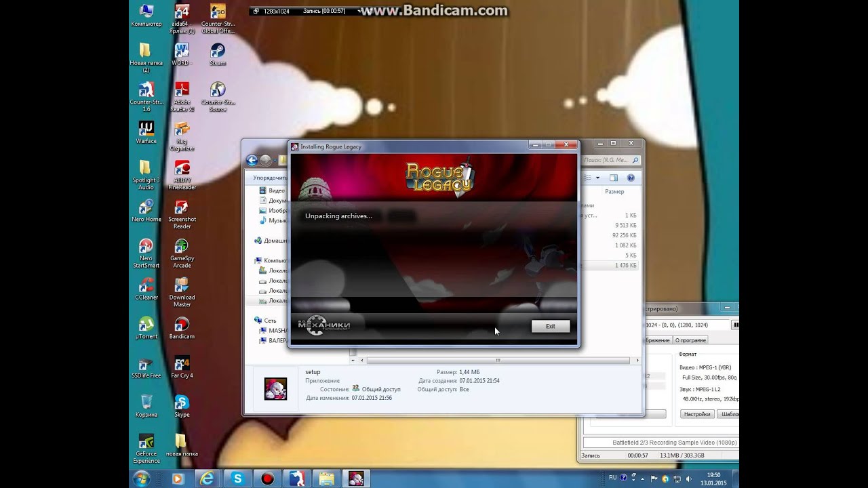Expand Сеть node in Explorer sidebar

pyautogui.click(x=265, y=321)
